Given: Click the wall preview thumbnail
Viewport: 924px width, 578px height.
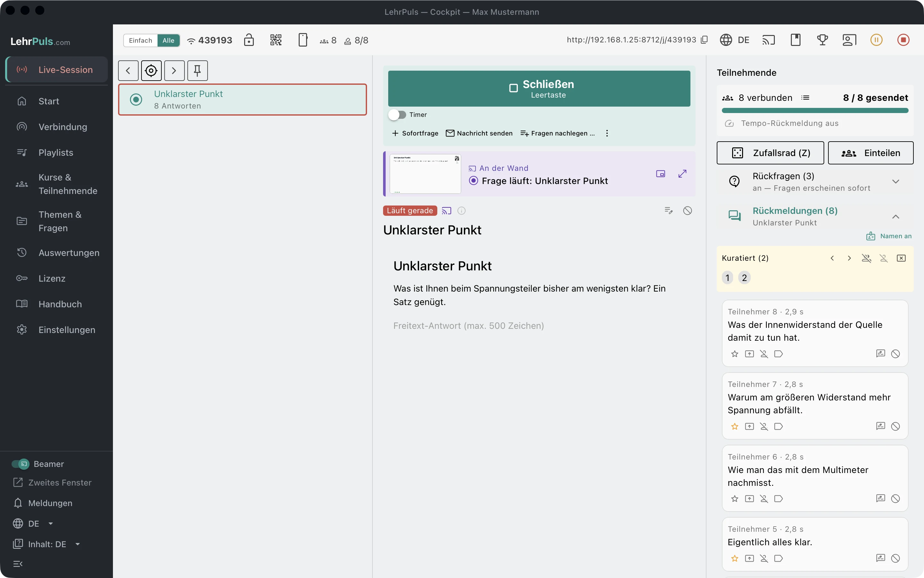Looking at the screenshot, I should coord(425,174).
